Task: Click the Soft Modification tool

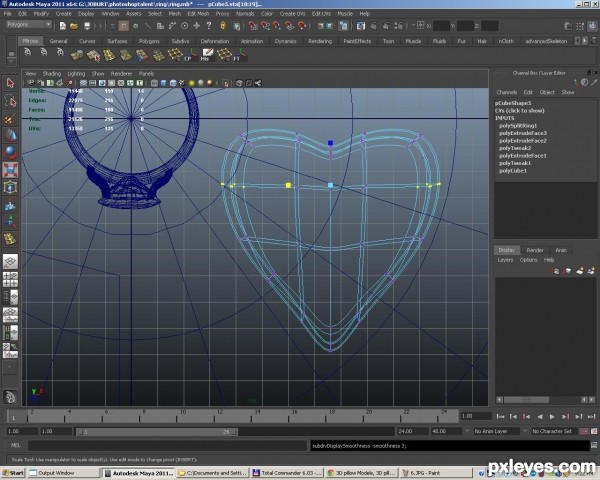Action: pos(10,205)
